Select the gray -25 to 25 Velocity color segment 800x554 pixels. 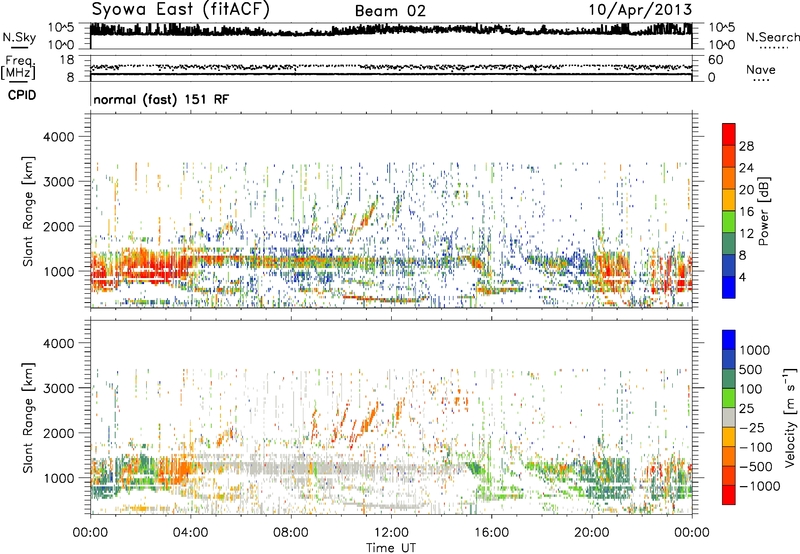pos(729,417)
